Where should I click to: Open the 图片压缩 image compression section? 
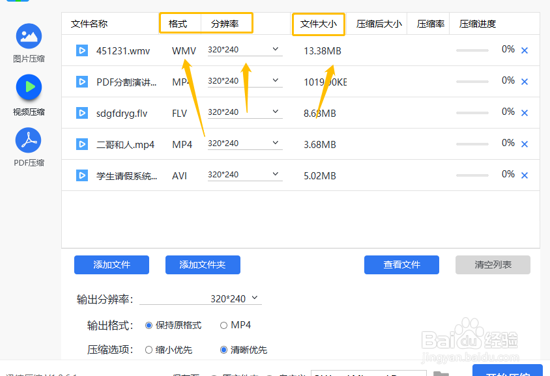29,36
